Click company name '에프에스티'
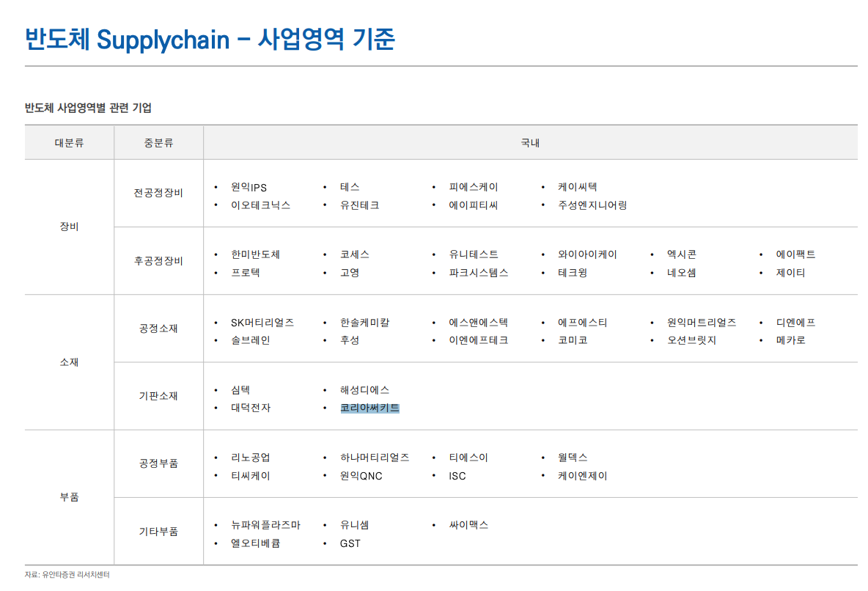This screenshot has width=868, height=591. click(x=582, y=323)
